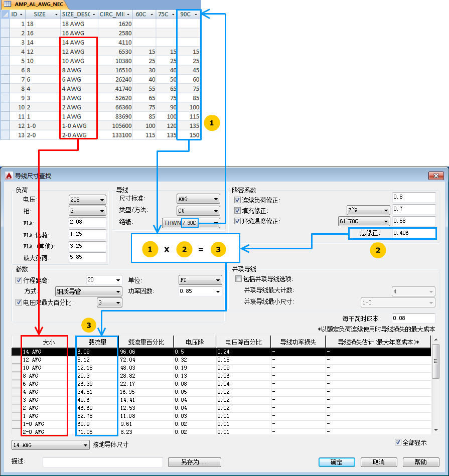The width and height of the screenshot is (449, 476).
Task: Click the 描述 text field
Action: point(103,462)
